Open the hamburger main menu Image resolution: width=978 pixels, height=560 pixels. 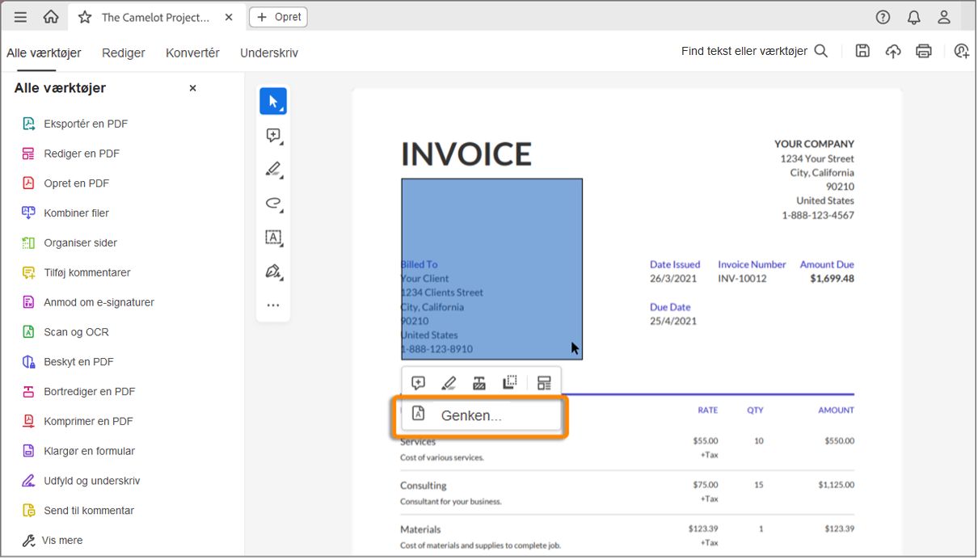pyautogui.click(x=20, y=17)
